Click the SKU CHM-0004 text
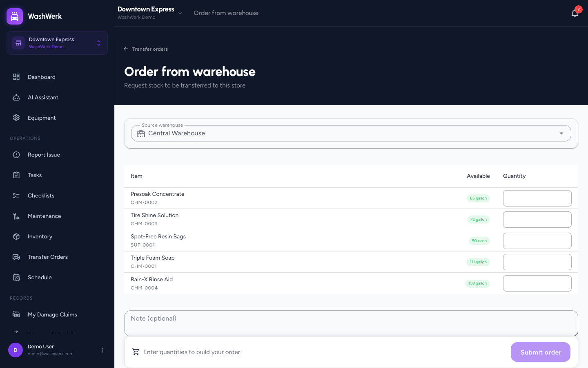Screen dimensions: 588x368 [x=144, y=288]
